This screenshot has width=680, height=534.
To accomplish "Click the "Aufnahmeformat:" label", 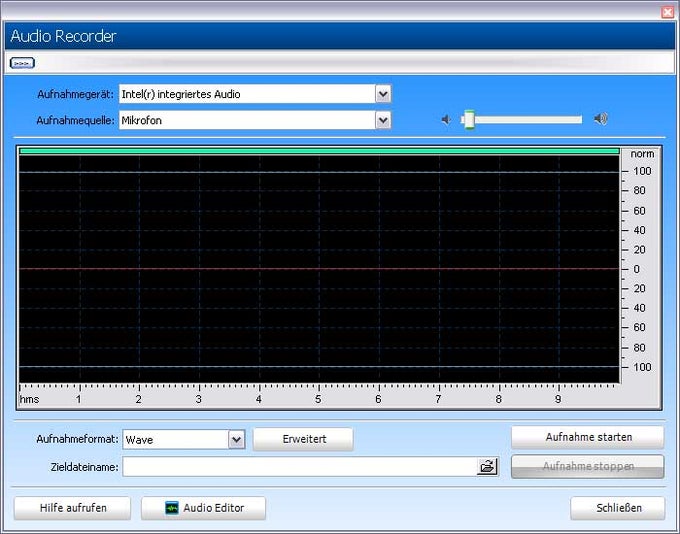I will 77,439.
